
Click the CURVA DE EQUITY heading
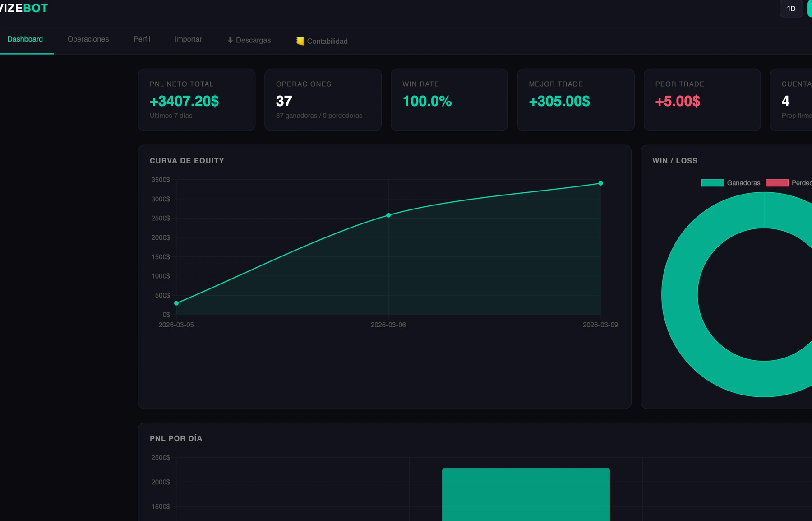(x=187, y=161)
